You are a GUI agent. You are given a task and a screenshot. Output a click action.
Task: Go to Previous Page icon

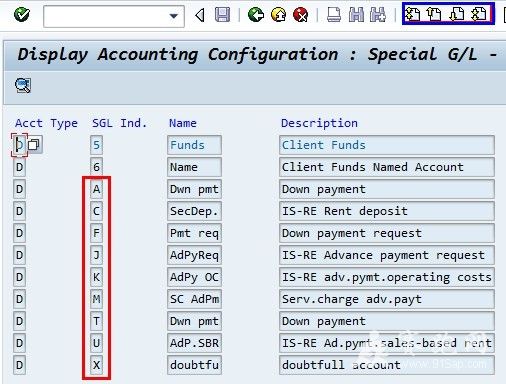434,14
